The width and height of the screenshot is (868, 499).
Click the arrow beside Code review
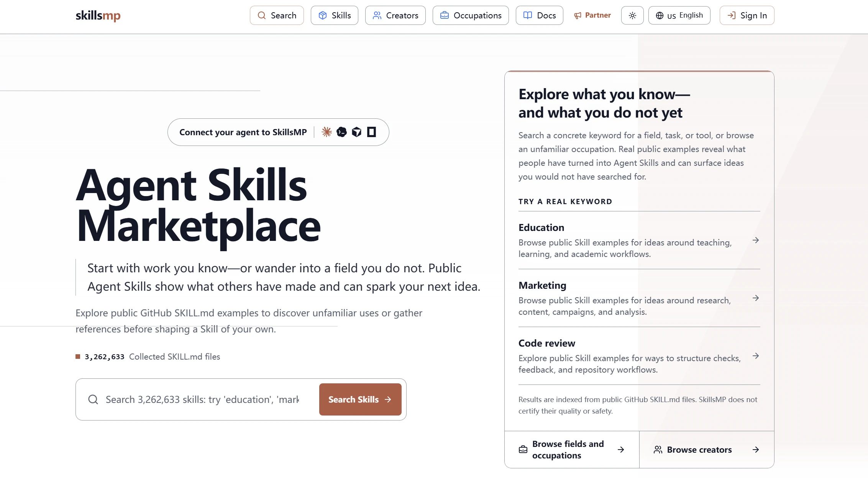756,356
